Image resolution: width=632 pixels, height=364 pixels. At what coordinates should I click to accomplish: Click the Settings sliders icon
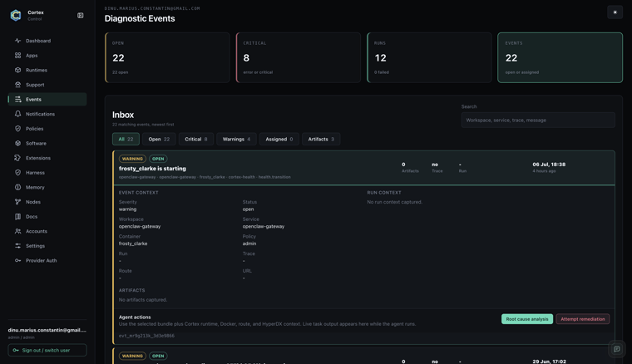click(x=17, y=246)
